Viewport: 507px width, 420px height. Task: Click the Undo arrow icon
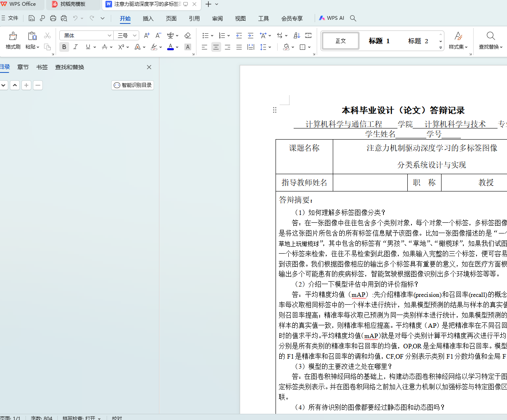(x=75, y=18)
